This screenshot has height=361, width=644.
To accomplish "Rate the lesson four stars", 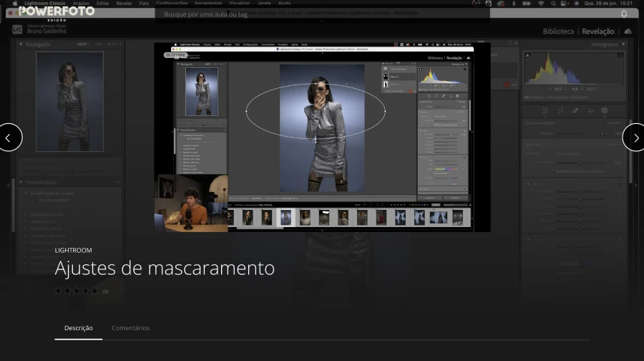I will tap(85, 291).
